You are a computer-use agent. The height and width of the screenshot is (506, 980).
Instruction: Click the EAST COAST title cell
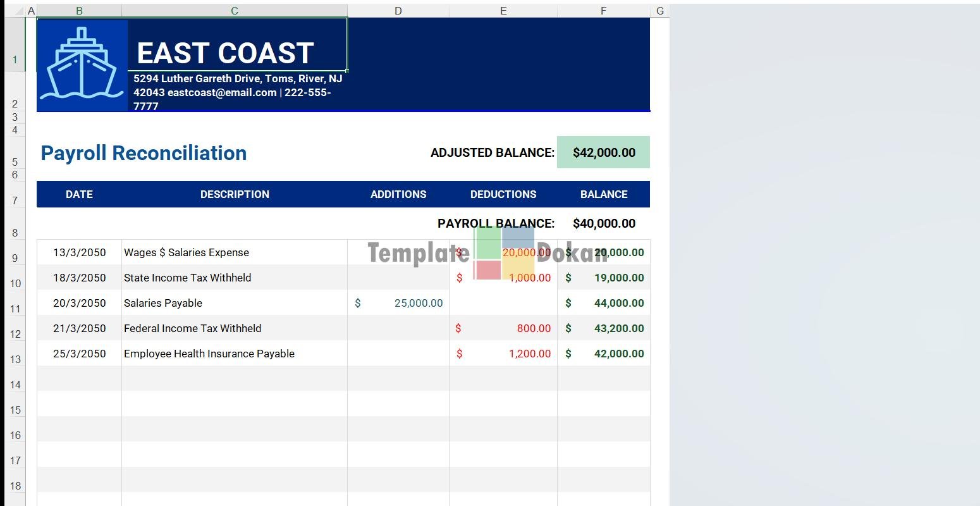click(225, 53)
